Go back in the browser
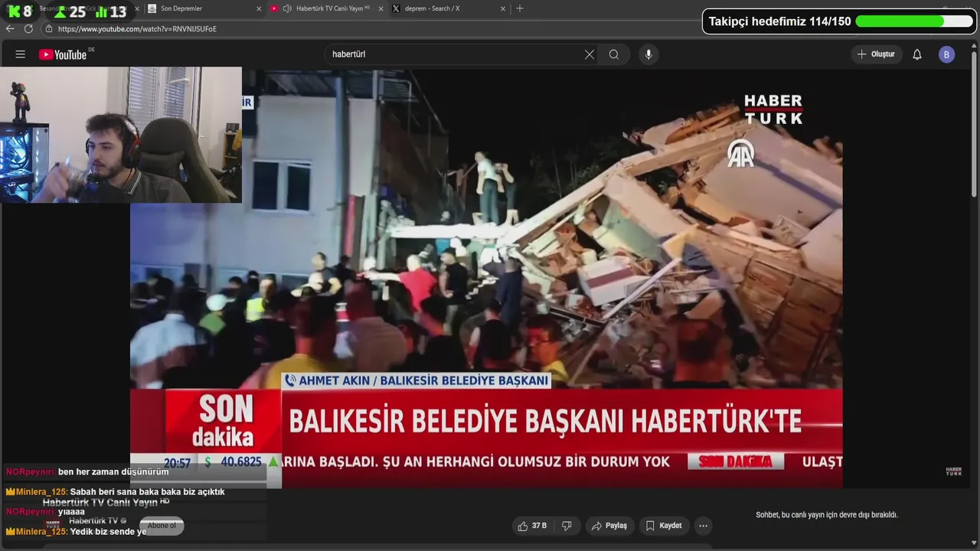This screenshot has width=980, height=551. pos(10,28)
